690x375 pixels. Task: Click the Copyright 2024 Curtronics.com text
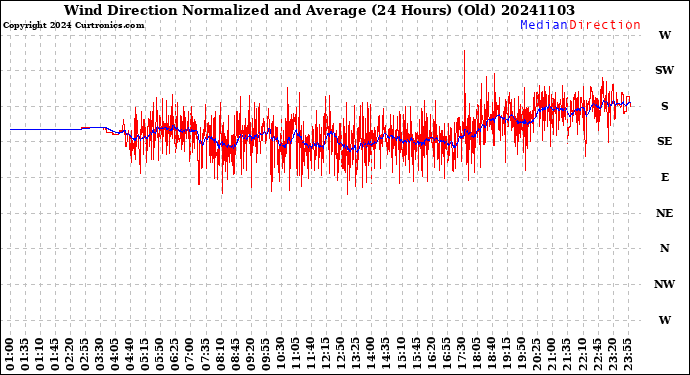(73, 25)
